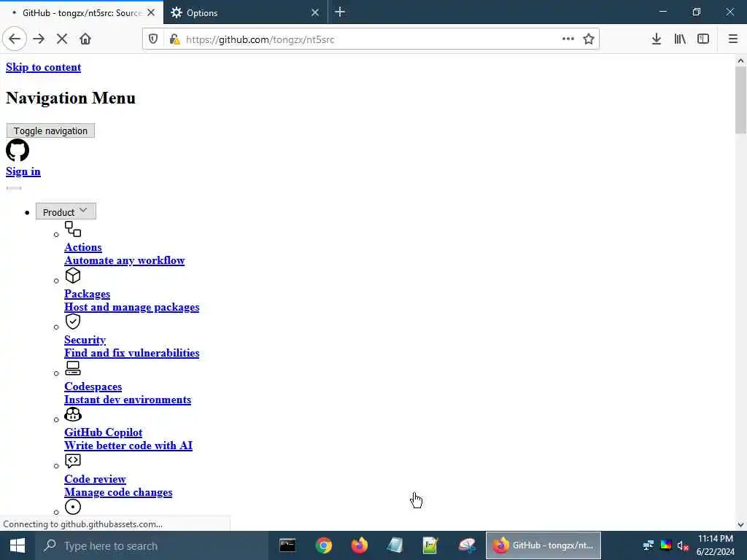Open the network tray icon
747x560 pixels.
(648, 545)
